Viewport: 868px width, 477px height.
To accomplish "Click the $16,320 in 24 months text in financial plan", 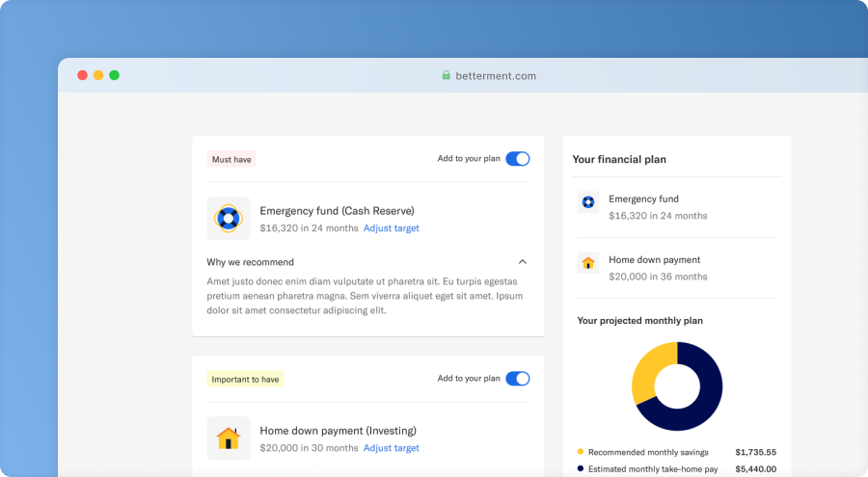I will [x=658, y=216].
